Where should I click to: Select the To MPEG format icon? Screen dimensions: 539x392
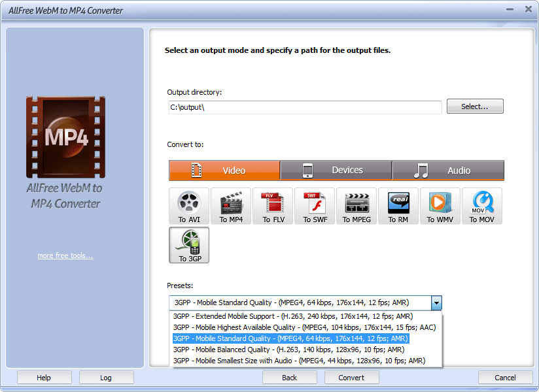point(356,206)
